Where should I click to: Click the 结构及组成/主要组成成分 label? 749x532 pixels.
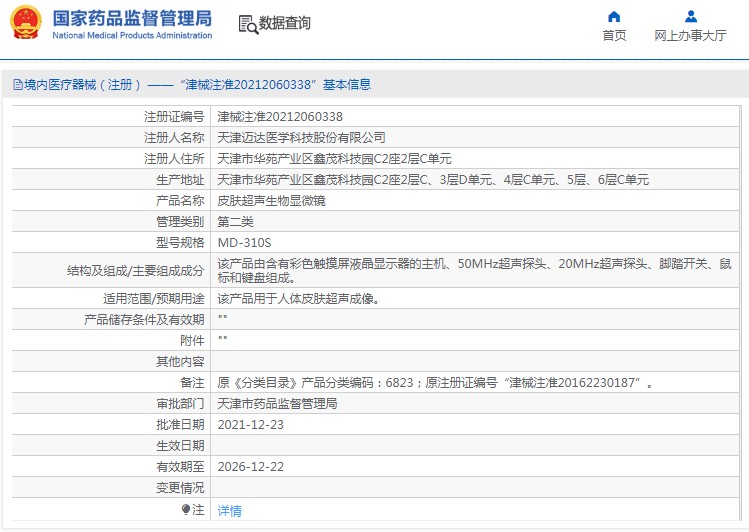pyautogui.click(x=136, y=271)
